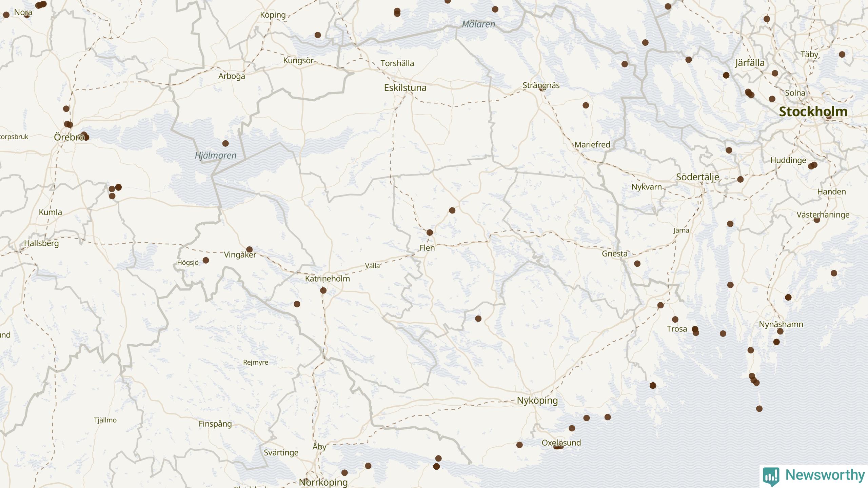Click the Handen label
868x488 pixels.
(x=831, y=192)
